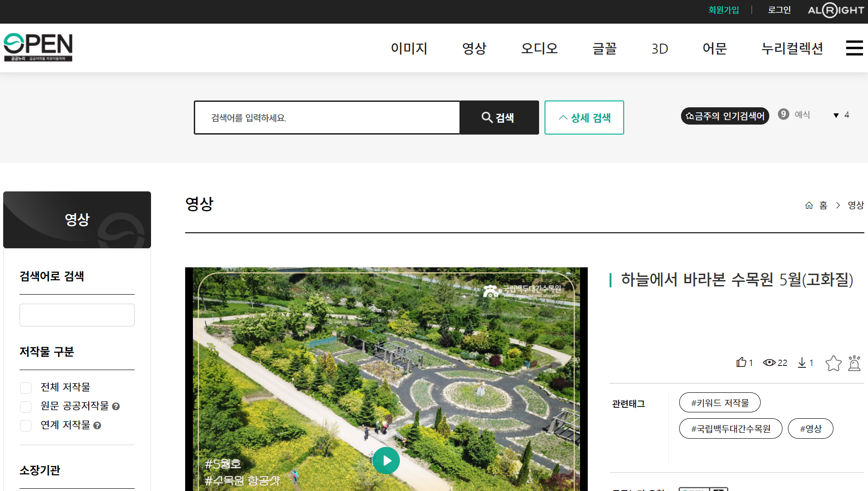Play the arboretum video
This screenshot has height=491, width=868.
click(x=386, y=461)
